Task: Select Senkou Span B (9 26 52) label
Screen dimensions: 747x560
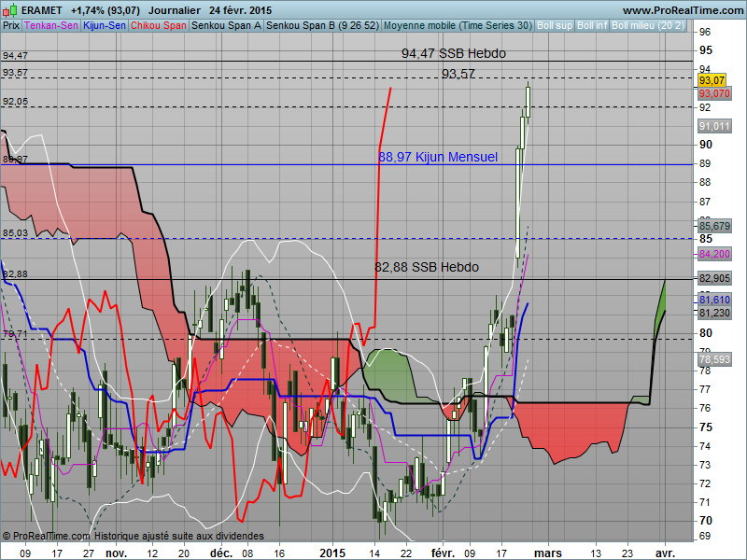Action: 322,26
